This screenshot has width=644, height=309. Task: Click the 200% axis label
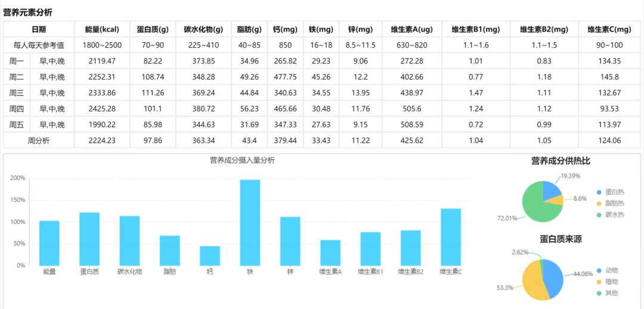[18, 178]
